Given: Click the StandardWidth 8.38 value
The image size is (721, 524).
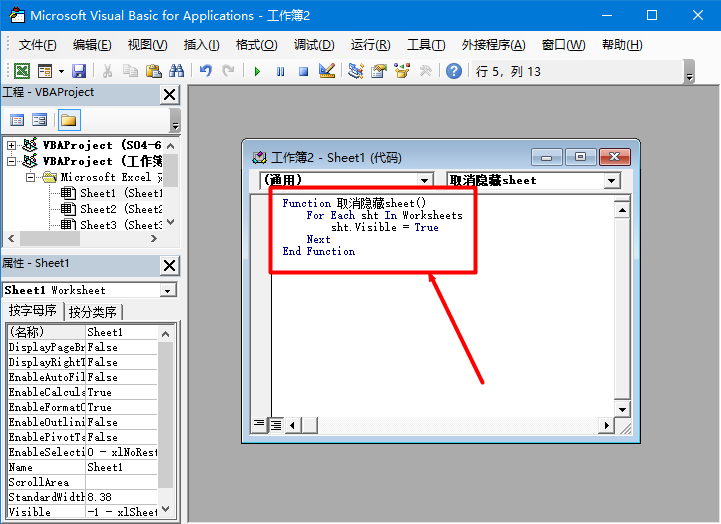Looking at the screenshot, I should point(121,497).
